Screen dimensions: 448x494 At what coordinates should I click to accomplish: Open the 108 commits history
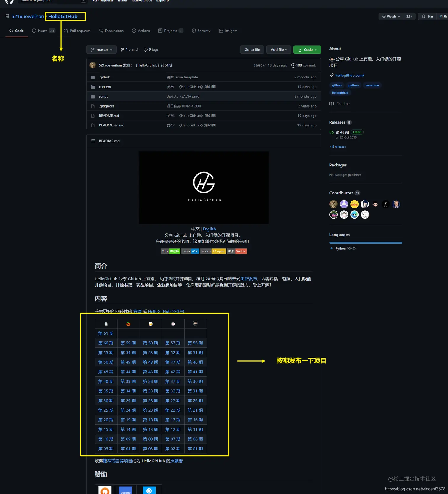(304, 65)
